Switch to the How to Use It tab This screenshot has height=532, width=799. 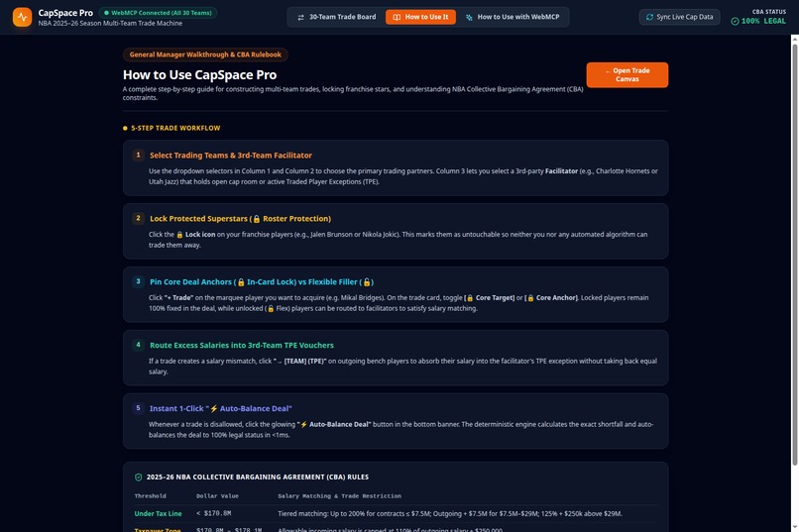coord(420,17)
